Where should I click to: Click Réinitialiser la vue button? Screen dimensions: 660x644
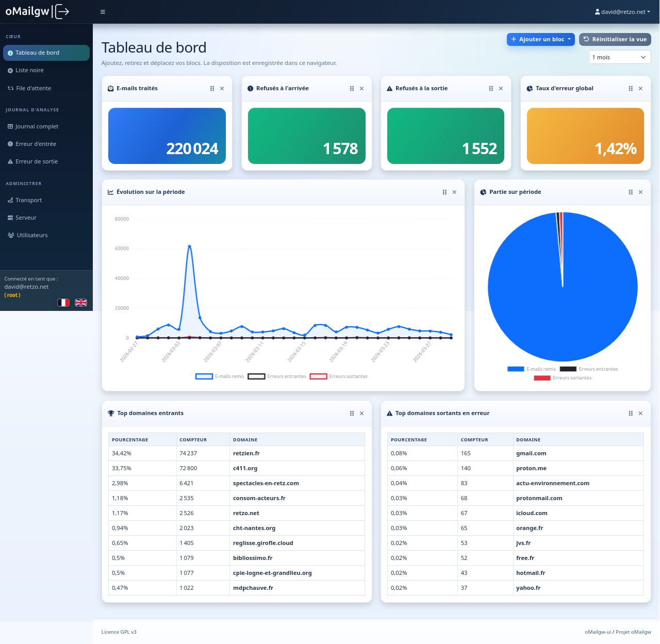pos(615,39)
